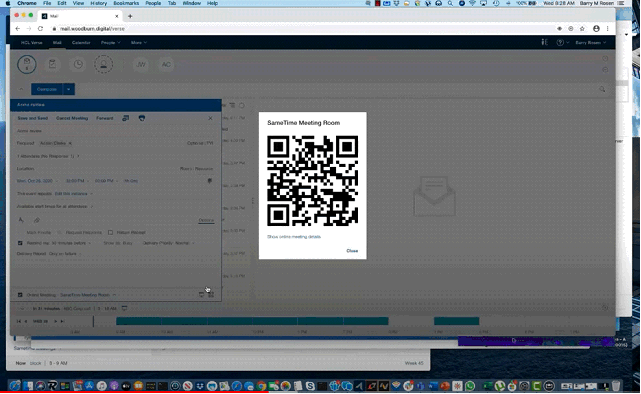641x394 pixels.
Task: Toggle the Return Receipt checkbox
Action: point(110,232)
